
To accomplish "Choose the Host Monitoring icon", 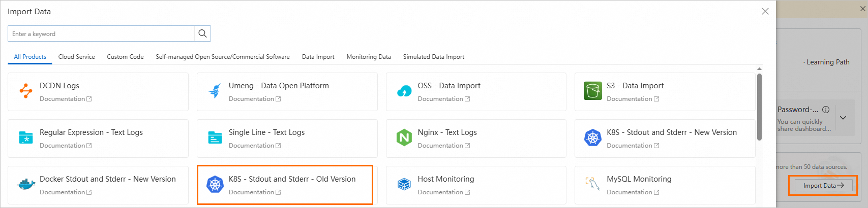I will [404, 184].
